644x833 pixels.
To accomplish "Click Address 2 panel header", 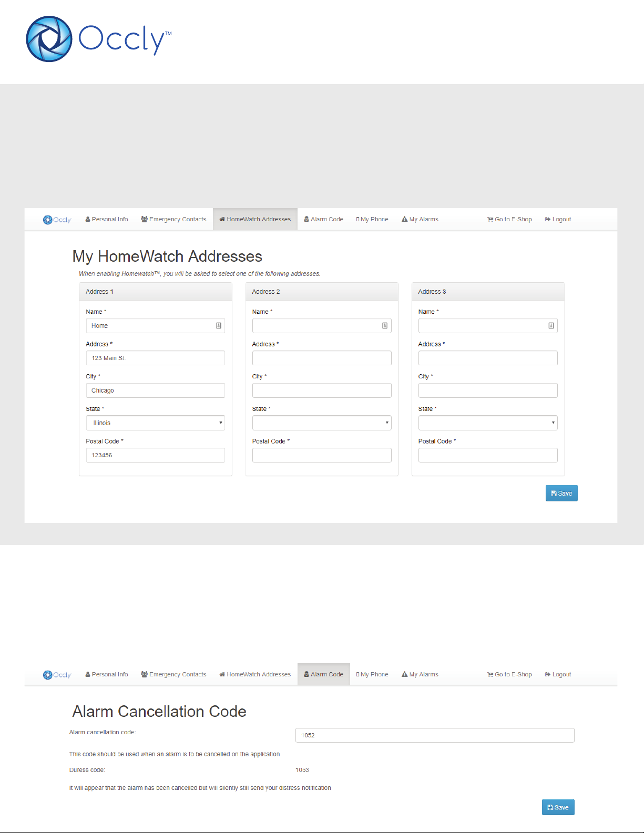I will 322,292.
